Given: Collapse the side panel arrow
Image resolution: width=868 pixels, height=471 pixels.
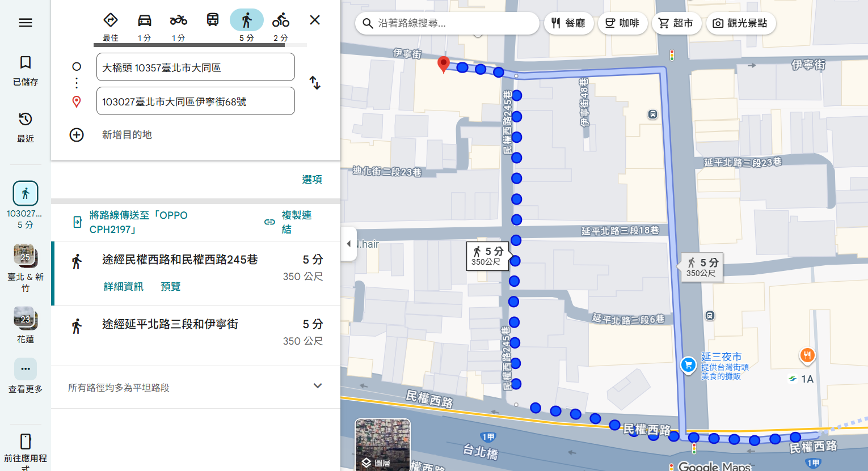Looking at the screenshot, I should point(348,244).
